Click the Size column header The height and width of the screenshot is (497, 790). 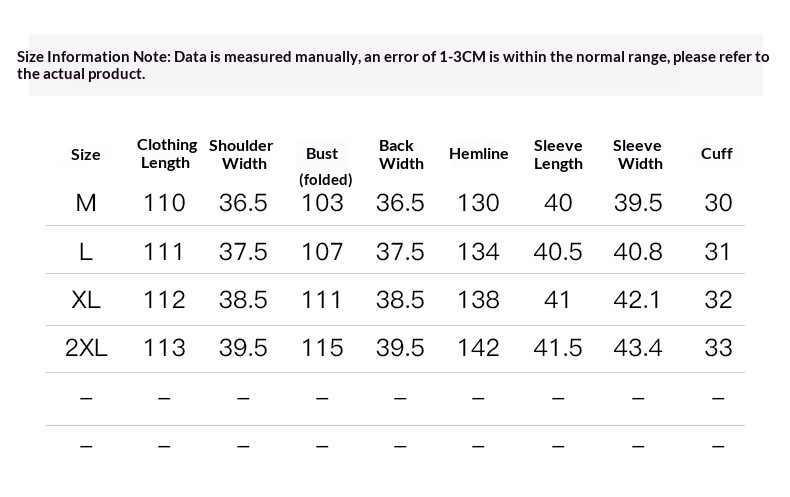coord(85,154)
